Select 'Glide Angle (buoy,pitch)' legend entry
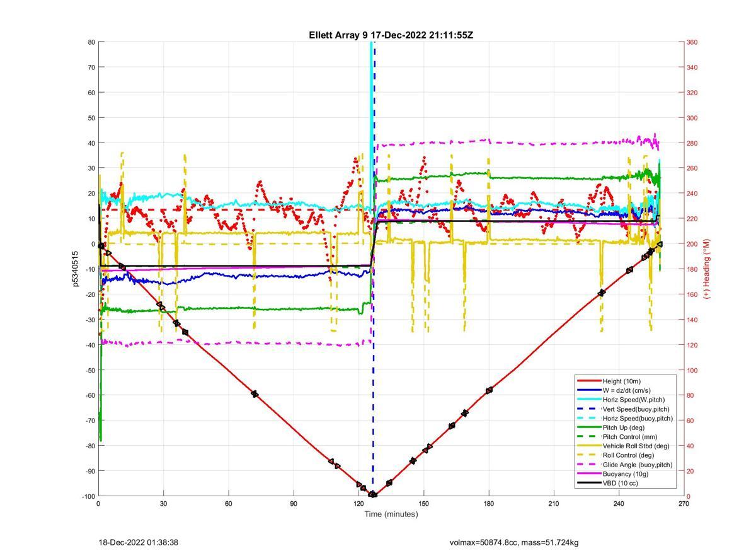The height and width of the screenshot is (558, 756). pos(637,465)
